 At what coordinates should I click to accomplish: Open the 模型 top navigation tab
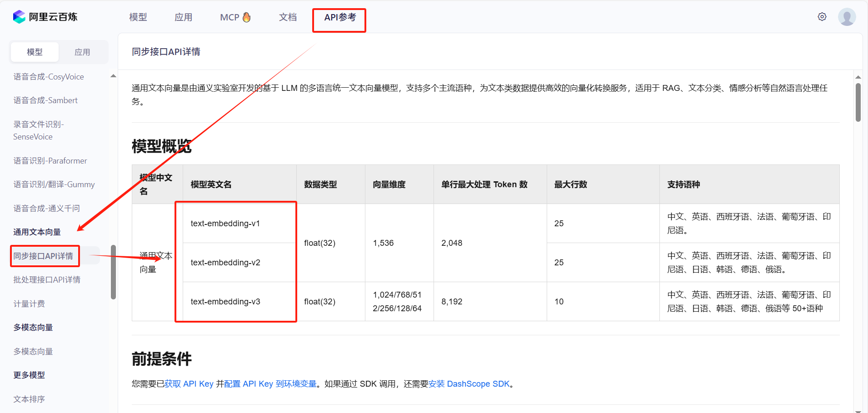click(138, 17)
